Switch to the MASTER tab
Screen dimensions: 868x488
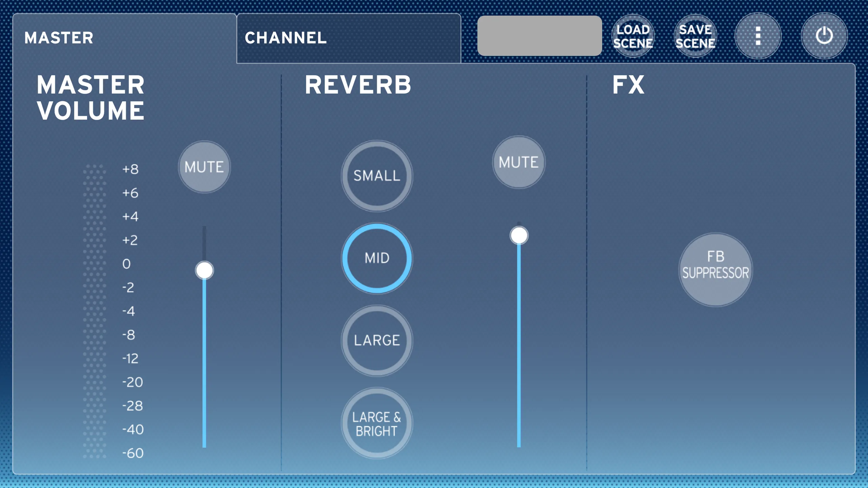(x=58, y=37)
